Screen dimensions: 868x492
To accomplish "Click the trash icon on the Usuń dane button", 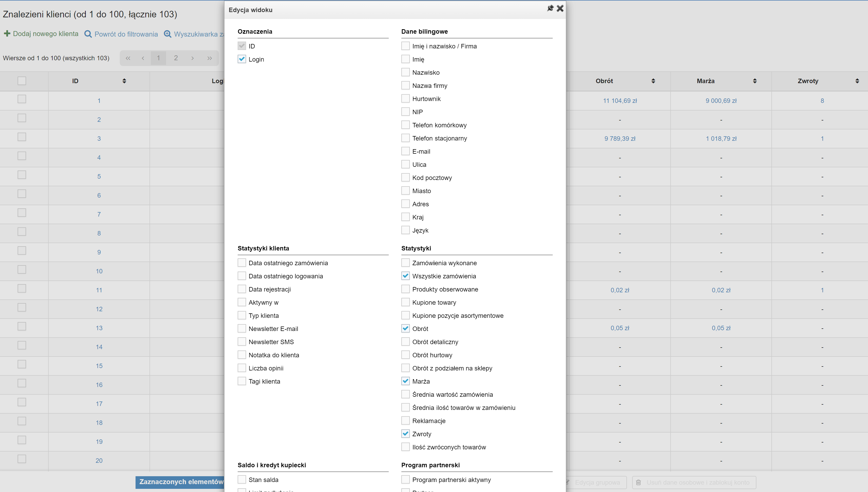I will click(x=638, y=483).
